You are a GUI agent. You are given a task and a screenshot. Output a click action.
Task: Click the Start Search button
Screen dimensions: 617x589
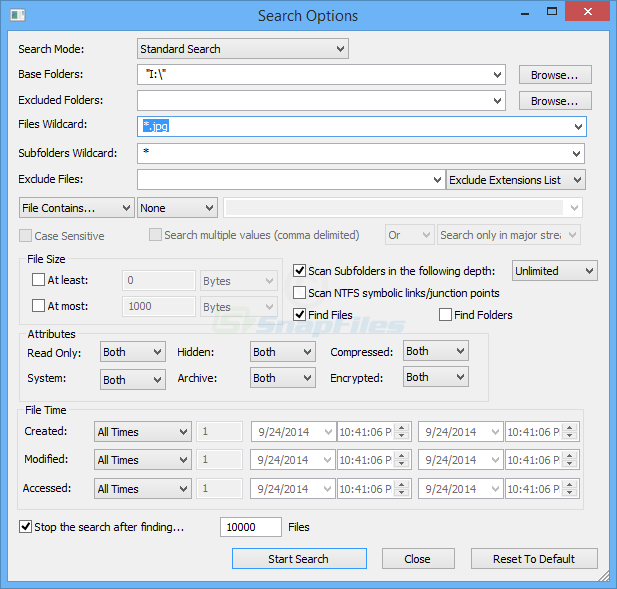[x=299, y=559]
